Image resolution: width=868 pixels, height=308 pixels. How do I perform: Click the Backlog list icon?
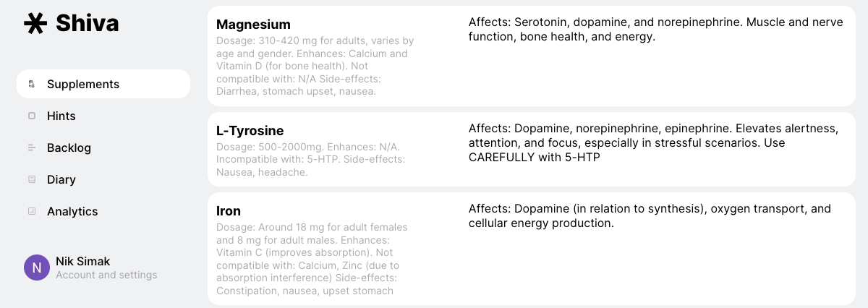click(x=32, y=148)
